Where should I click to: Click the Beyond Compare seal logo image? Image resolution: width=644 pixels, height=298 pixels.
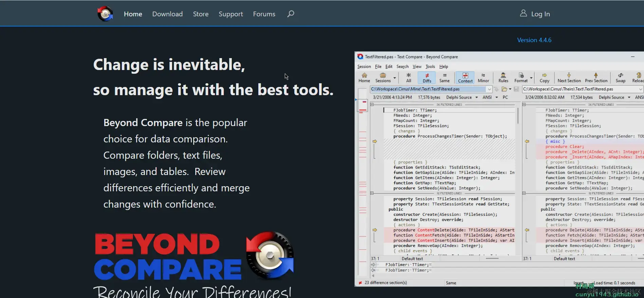pyautogui.click(x=270, y=256)
